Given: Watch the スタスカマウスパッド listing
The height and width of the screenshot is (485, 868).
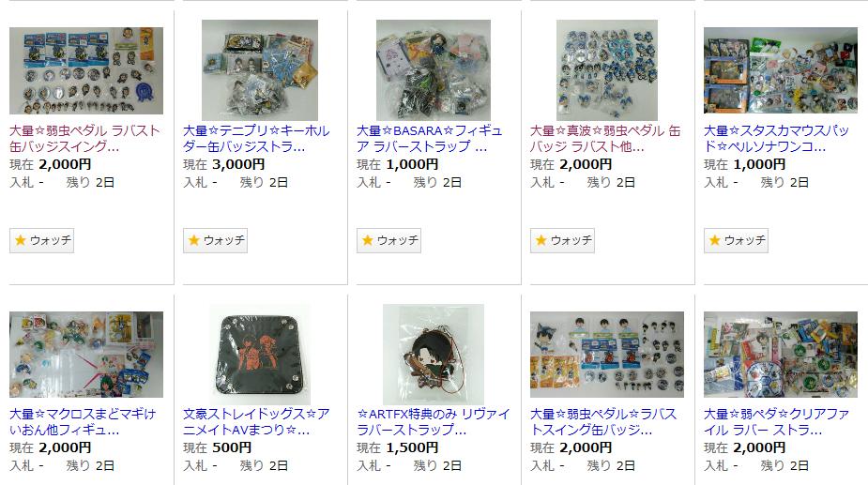Looking at the screenshot, I should point(736,240).
